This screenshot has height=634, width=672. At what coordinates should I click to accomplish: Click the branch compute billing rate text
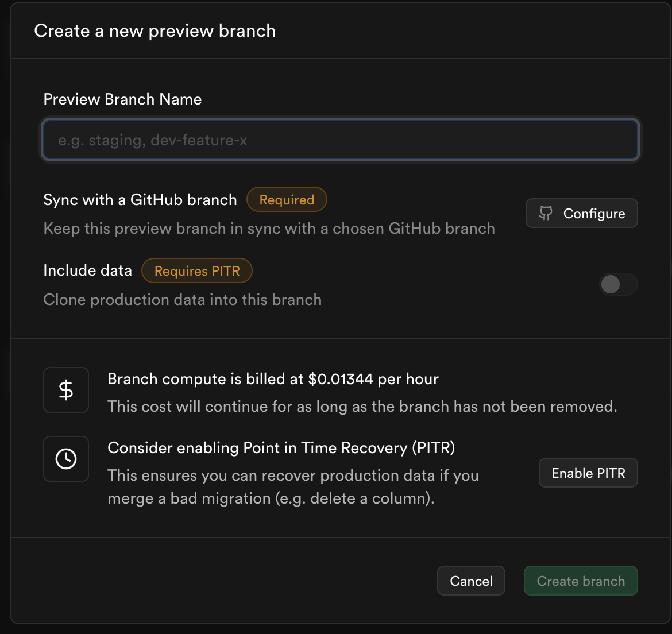pos(273,379)
